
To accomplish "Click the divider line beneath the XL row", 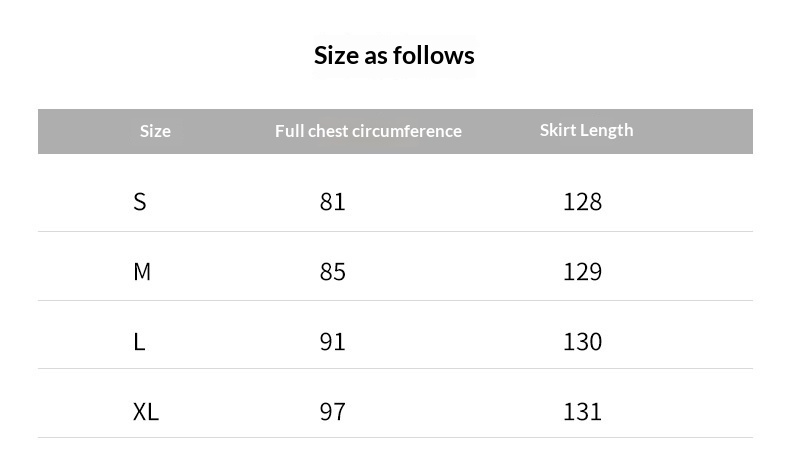I will 395,438.
